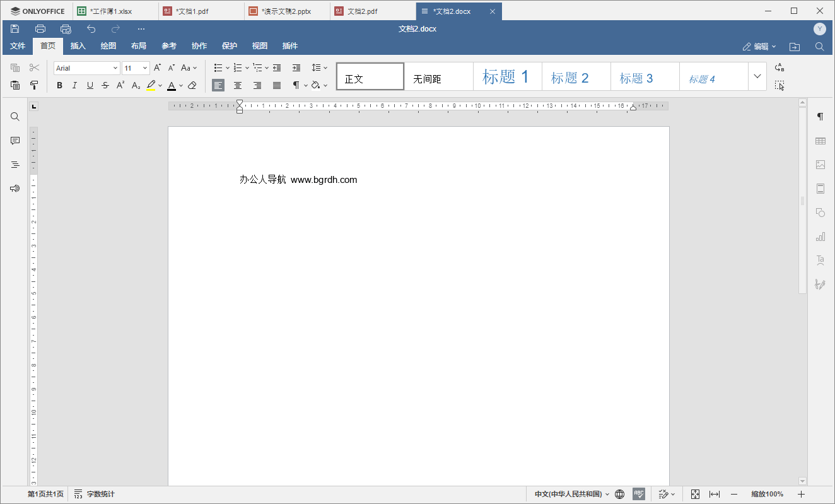Toggle spell checking in the status bar
835x504 pixels.
point(639,494)
